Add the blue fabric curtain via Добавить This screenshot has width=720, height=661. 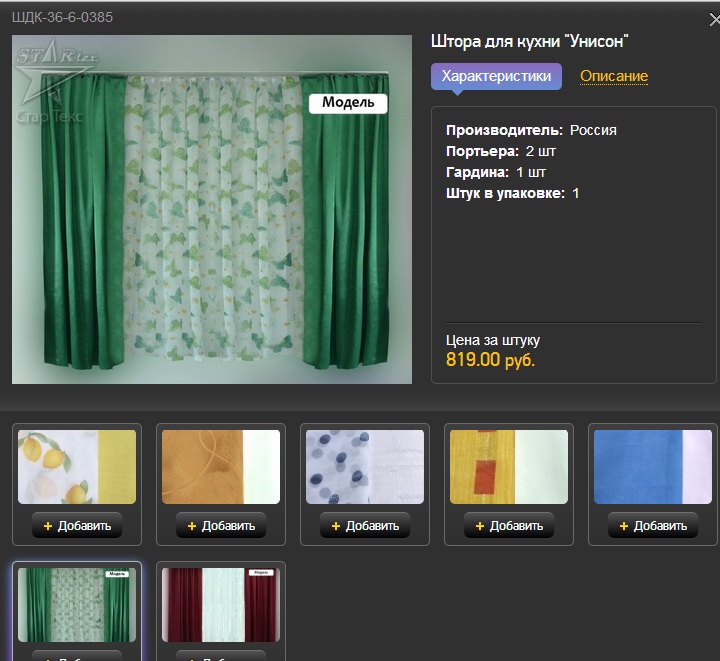(653, 526)
